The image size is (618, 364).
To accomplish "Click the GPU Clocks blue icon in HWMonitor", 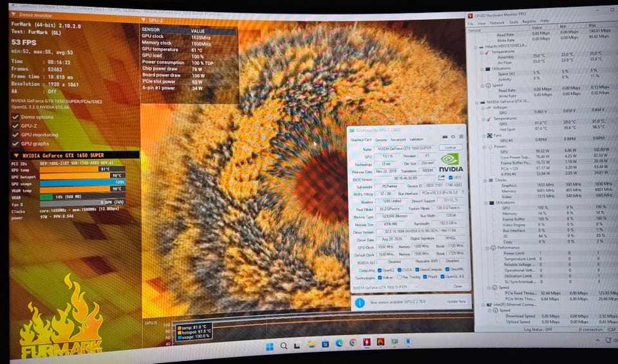I will 491,180.
